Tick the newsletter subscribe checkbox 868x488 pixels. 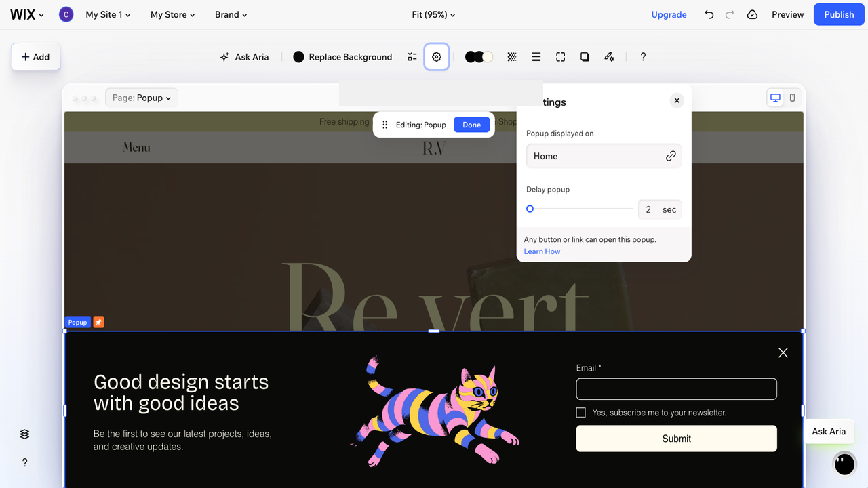pos(580,412)
